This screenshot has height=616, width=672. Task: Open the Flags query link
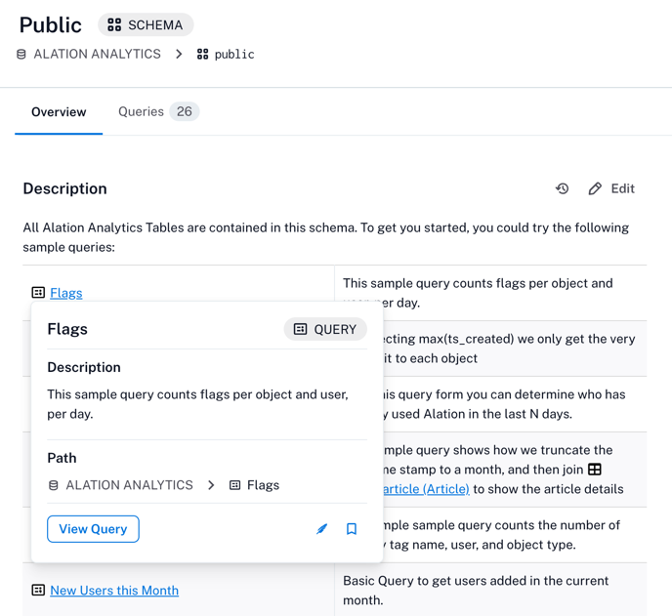coord(66,293)
